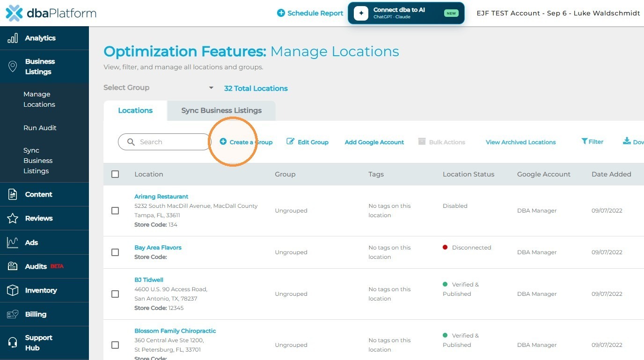
Task: Click the Location column header
Action: [149, 174]
